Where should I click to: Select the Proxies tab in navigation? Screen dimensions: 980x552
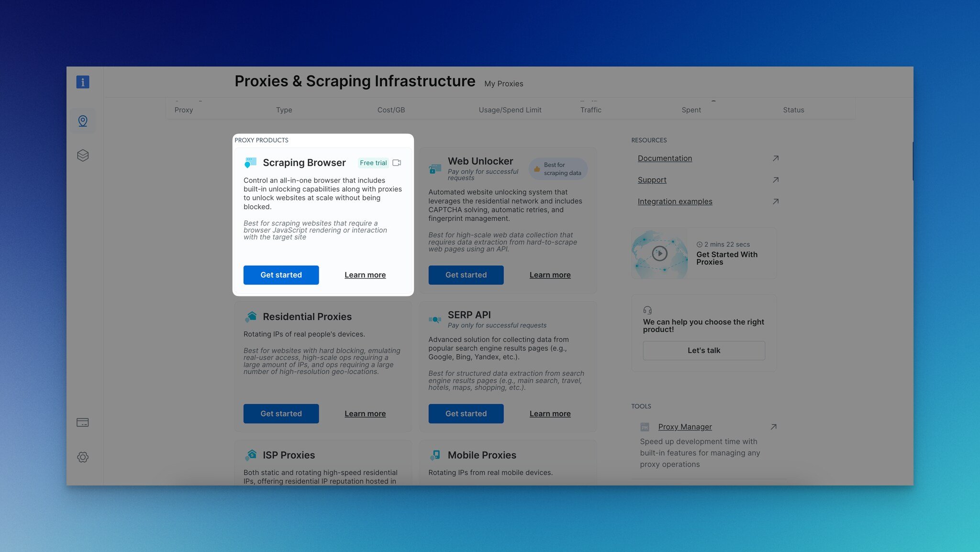pos(82,121)
